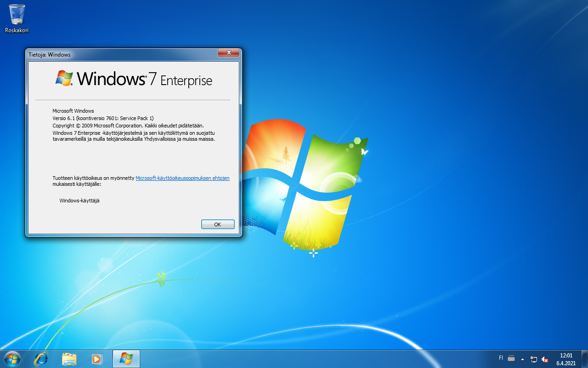Select the winver Windows taskbar button
The height and width of the screenshot is (368, 588).
[126, 359]
